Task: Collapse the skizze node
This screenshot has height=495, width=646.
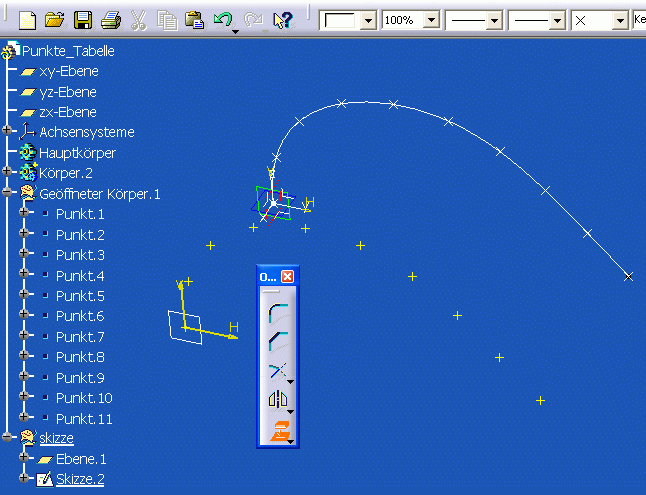Action: [x=7, y=436]
